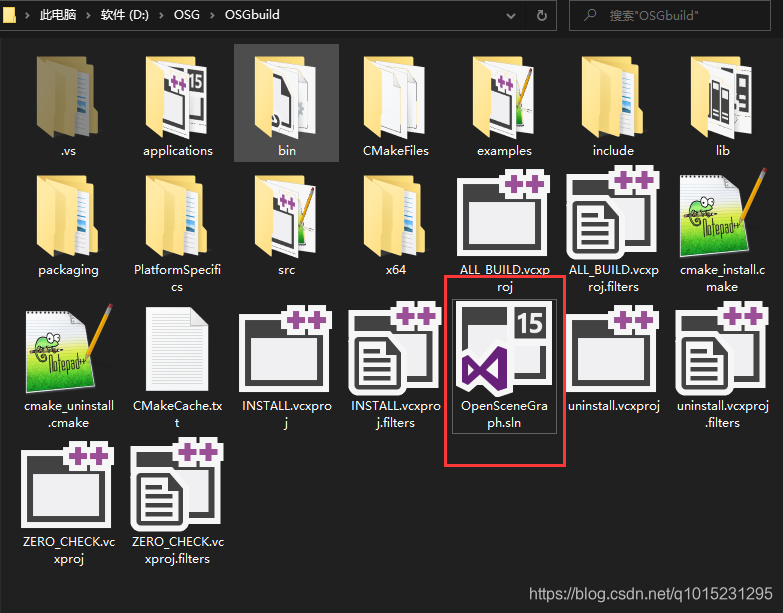Select the .vs folder icon
Viewport: 783px width, 613px height.
point(67,97)
